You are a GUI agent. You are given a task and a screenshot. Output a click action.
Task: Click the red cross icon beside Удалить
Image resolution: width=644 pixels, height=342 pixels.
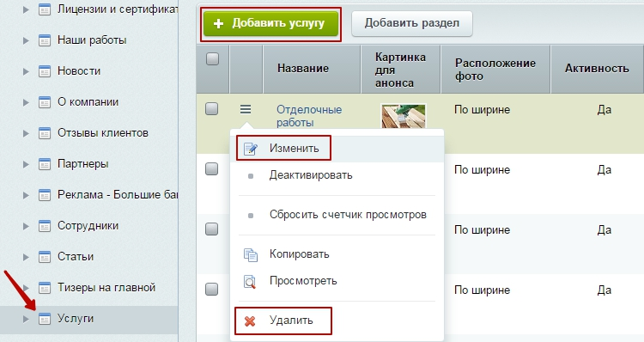click(250, 321)
